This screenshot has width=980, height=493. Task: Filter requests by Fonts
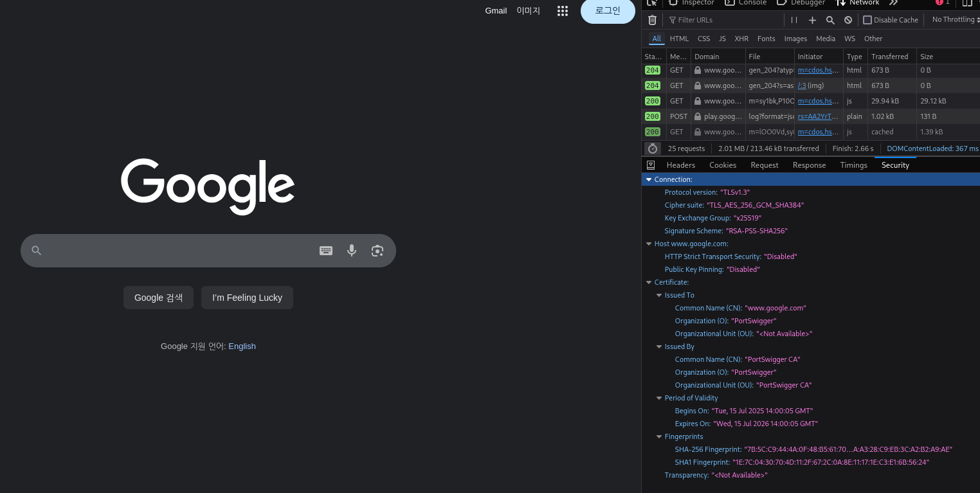tap(767, 39)
